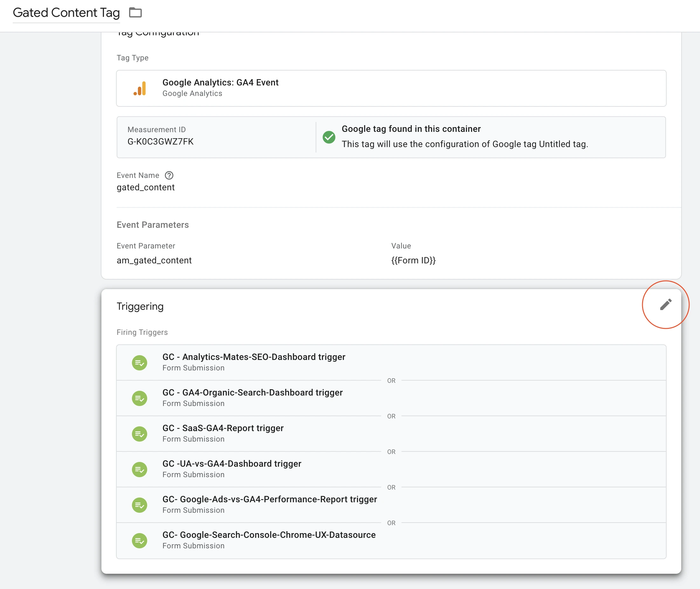Click 'This tag will use the configuration' text
This screenshot has height=589, width=700.
tap(465, 144)
